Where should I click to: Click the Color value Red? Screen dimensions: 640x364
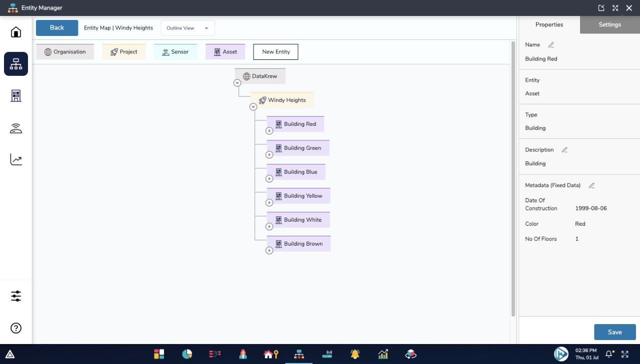[x=580, y=224]
